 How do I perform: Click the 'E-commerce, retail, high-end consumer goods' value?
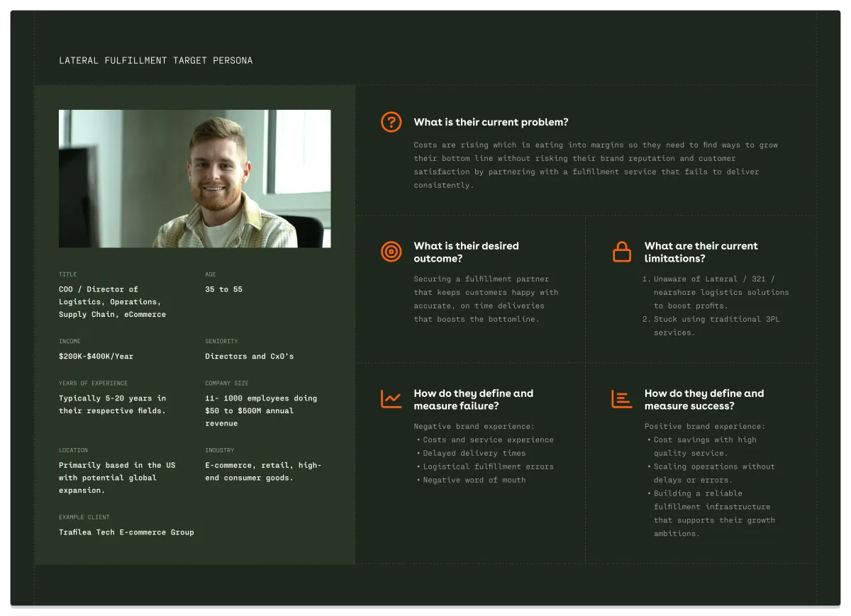tap(263, 471)
